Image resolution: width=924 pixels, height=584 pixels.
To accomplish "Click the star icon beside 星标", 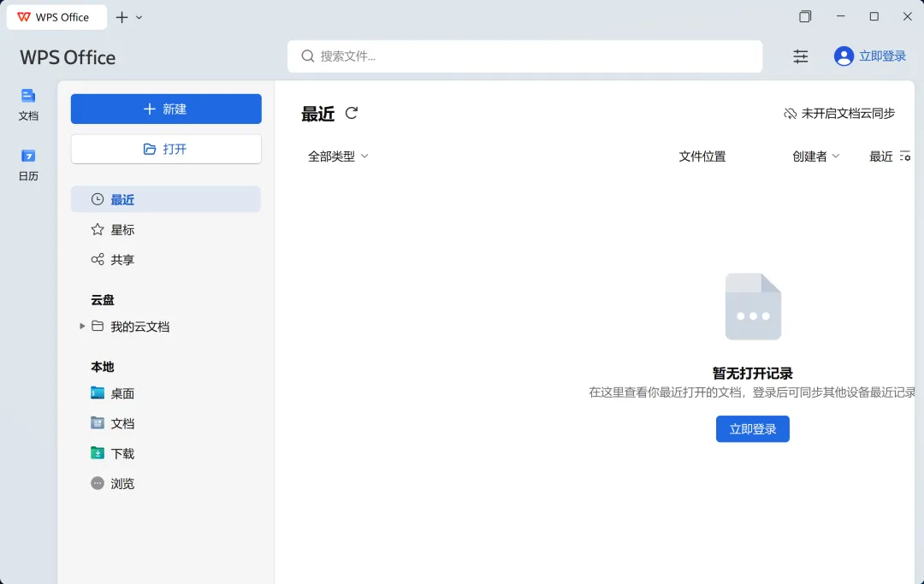I will 98,230.
